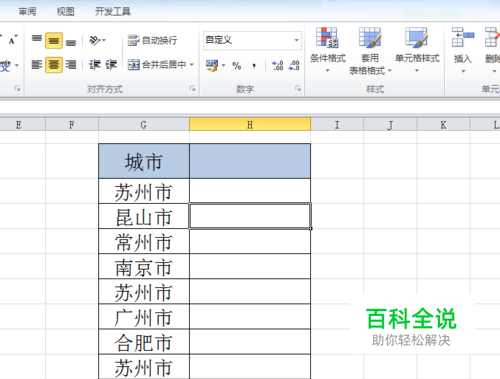Select column E header
Image resolution: width=500 pixels, height=379 pixels.
19,125
